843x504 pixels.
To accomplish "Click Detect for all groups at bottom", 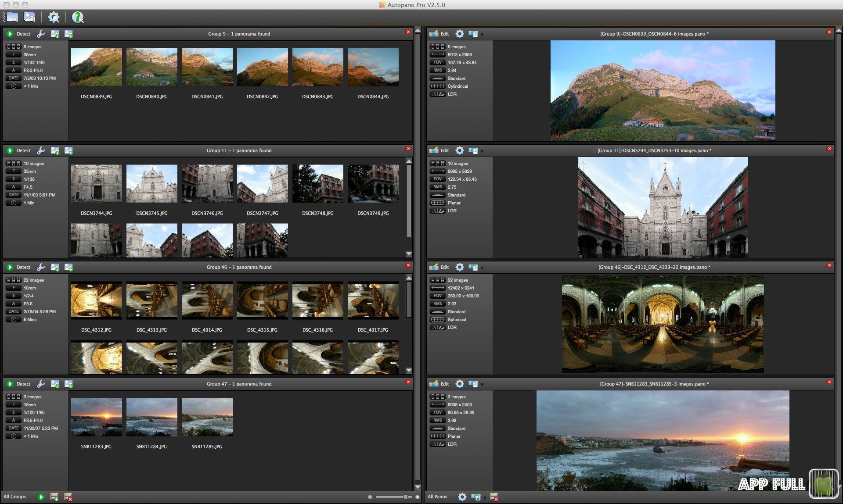I will pos(42,497).
